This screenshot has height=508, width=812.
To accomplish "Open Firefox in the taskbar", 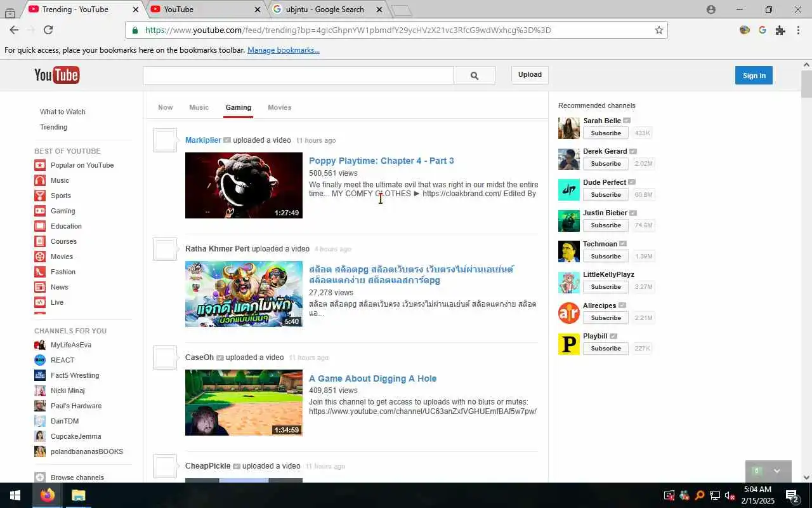I will pos(48,495).
